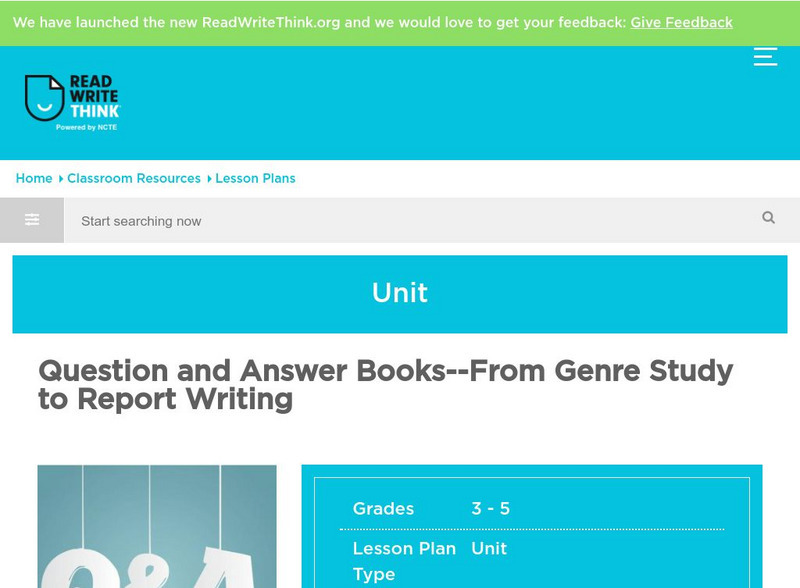The image size is (800, 588).
Task: Open the search filter sliders icon
Action: [x=32, y=220]
